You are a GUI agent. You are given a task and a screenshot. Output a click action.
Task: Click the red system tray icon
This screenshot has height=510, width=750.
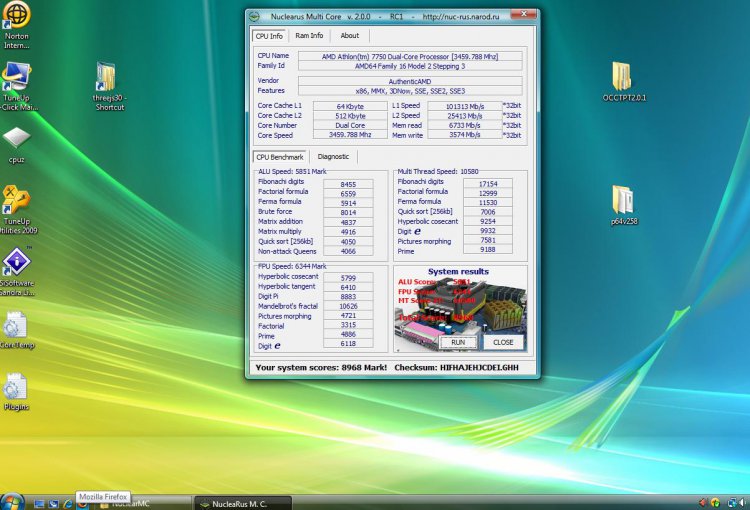[x=703, y=502]
